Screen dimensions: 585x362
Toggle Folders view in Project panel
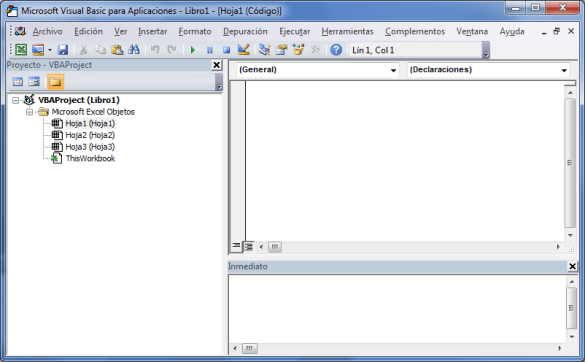pyautogui.click(x=55, y=82)
